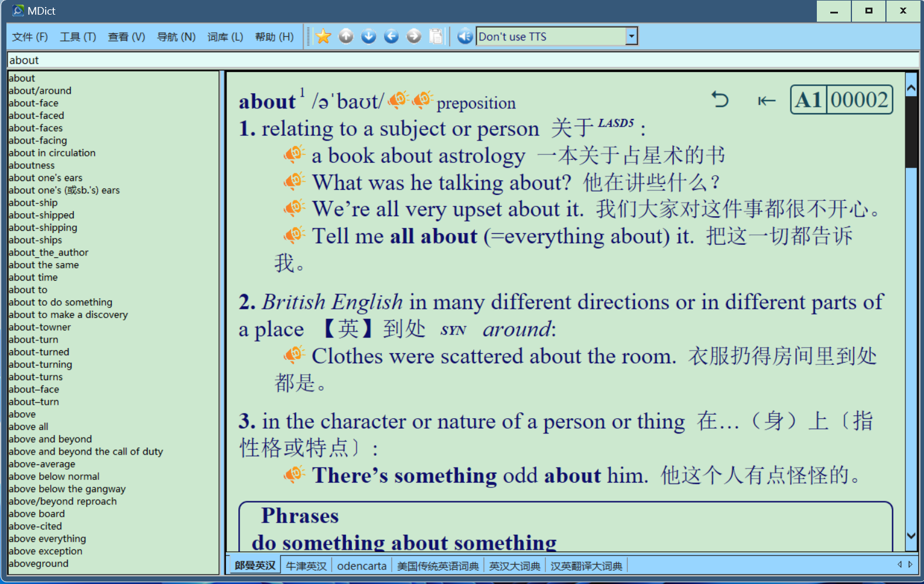Click the curved undo arrow in entry header
This screenshot has width=924, height=584.
tap(720, 100)
